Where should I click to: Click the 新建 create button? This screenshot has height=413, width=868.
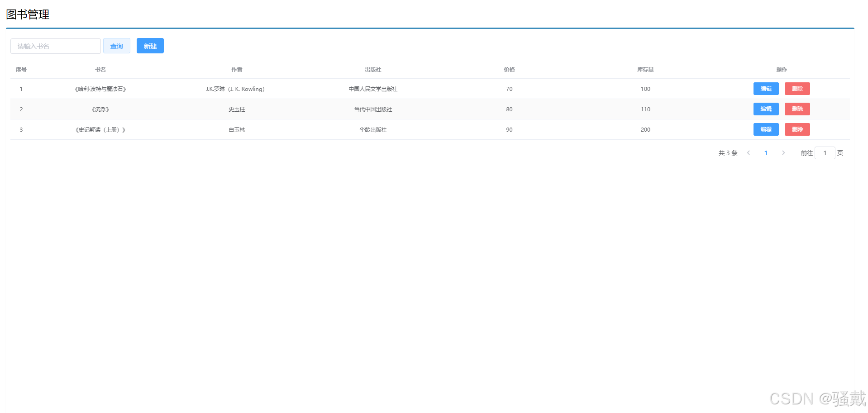tap(150, 46)
